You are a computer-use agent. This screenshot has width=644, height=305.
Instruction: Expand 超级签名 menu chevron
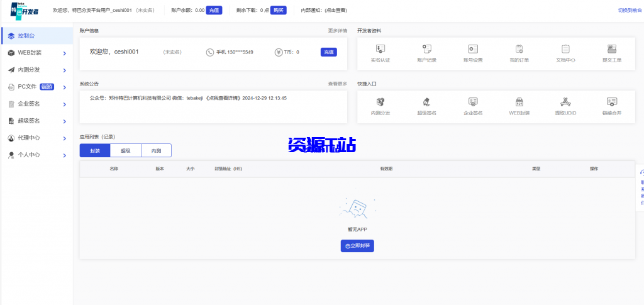pos(65,121)
